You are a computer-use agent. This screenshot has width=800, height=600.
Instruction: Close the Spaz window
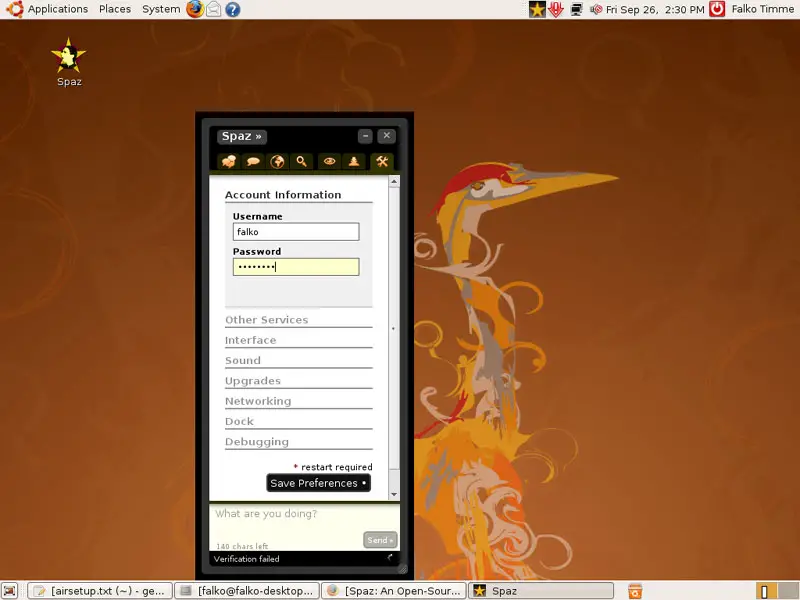point(387,136)
